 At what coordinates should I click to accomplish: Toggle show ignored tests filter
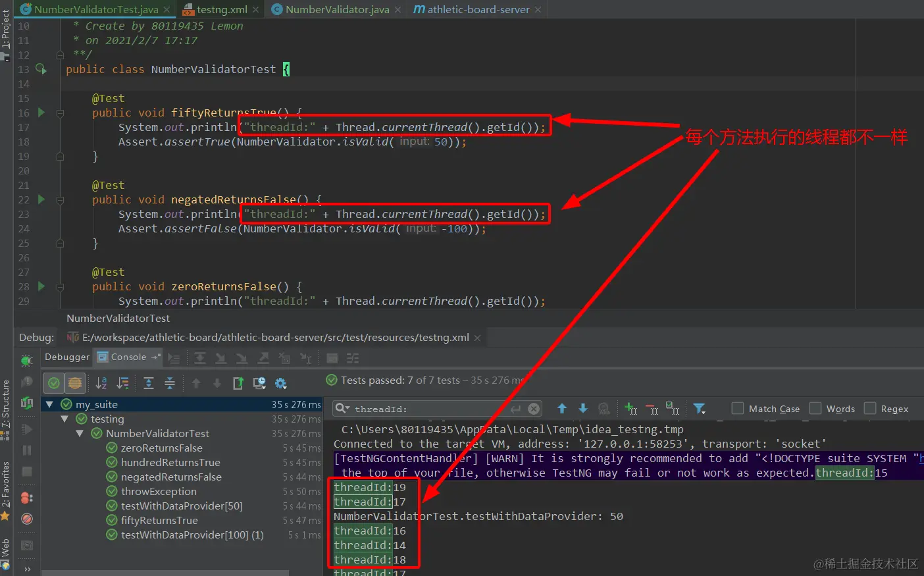[75, 382]
